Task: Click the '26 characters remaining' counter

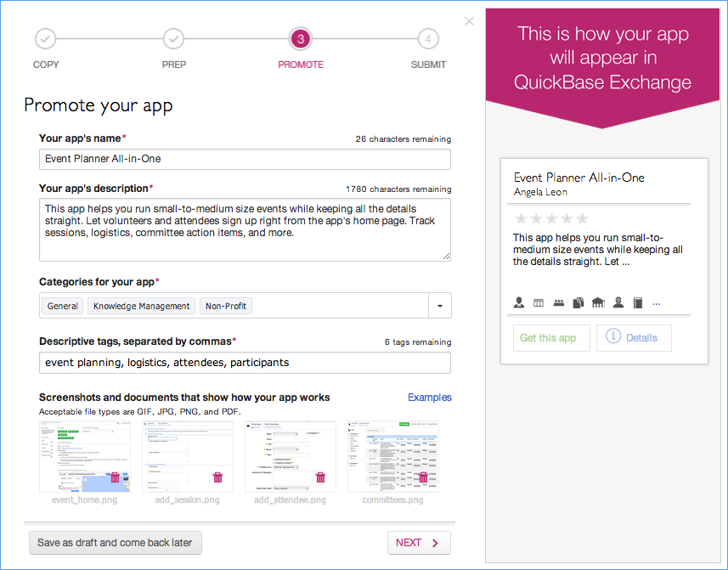Action: 403,138
